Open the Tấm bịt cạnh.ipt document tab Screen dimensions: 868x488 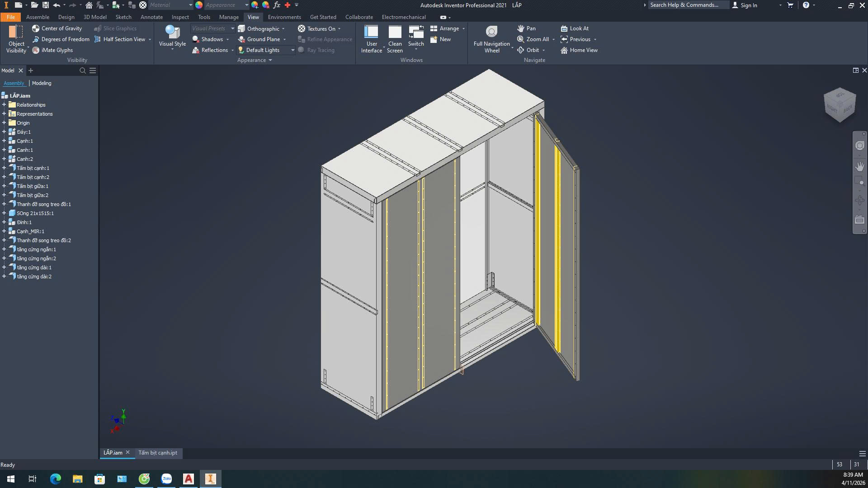pos(157,453)
